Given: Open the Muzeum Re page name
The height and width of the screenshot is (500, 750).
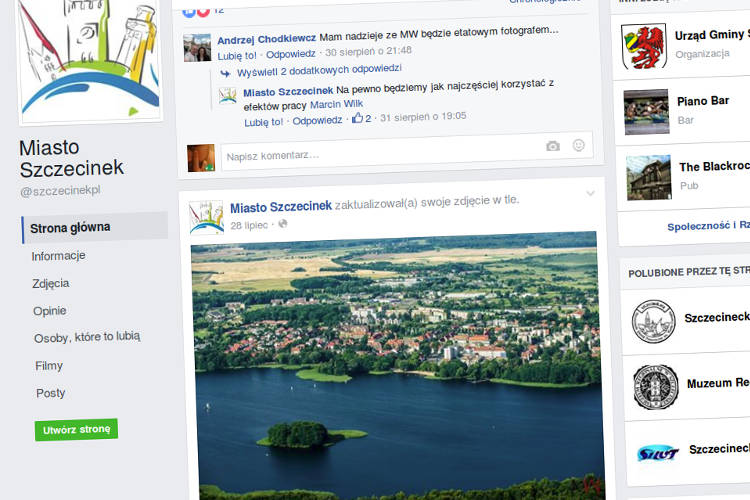Looking at the screenshot, I should (718, 383).
